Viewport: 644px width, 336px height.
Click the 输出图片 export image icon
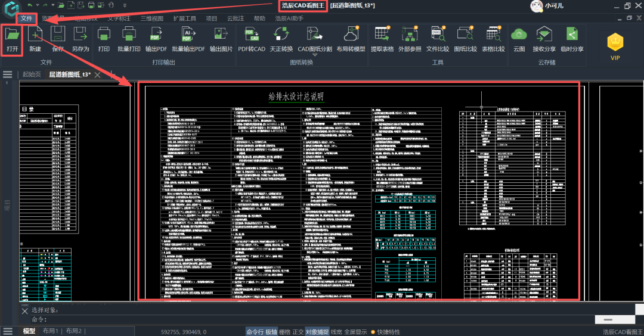click(221, 35)
